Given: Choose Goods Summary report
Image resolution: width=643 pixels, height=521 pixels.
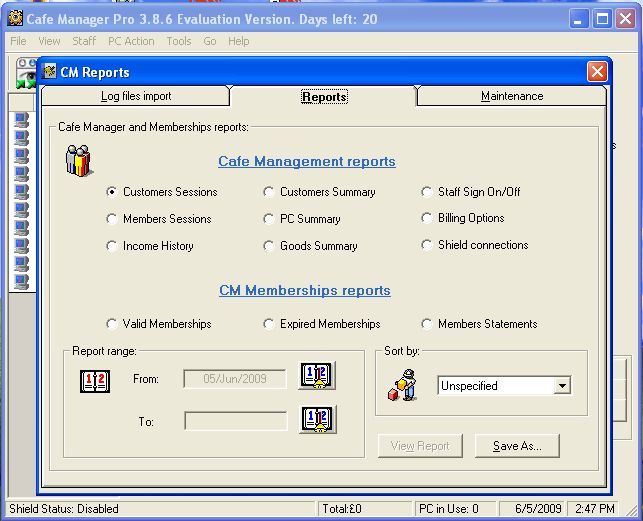Looking at the screenshot, I should (310, 246).
